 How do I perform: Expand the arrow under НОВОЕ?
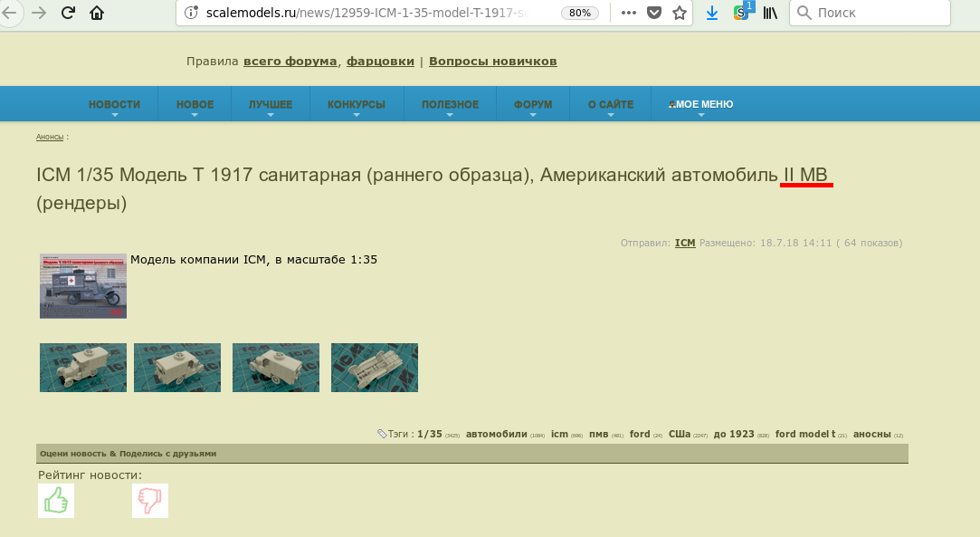195,115
